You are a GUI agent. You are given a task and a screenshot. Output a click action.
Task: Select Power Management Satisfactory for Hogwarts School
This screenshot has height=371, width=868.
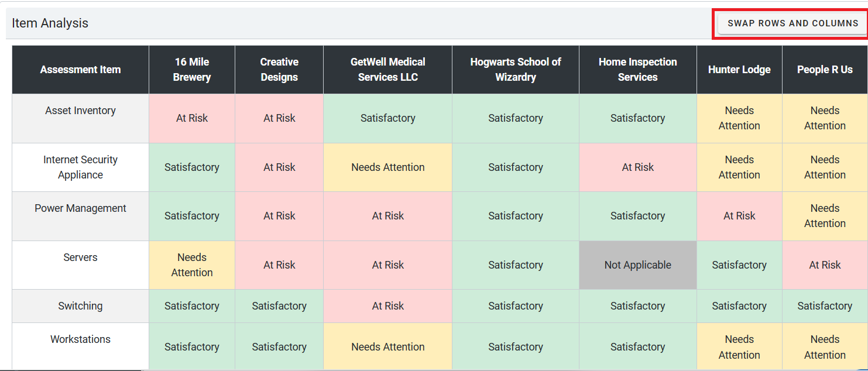click(516, 216)
